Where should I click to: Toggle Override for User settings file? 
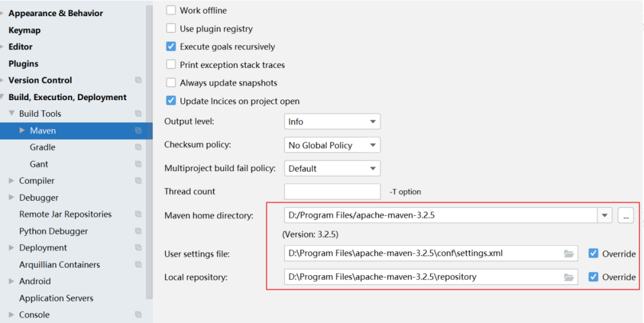[x=593, y=253]
